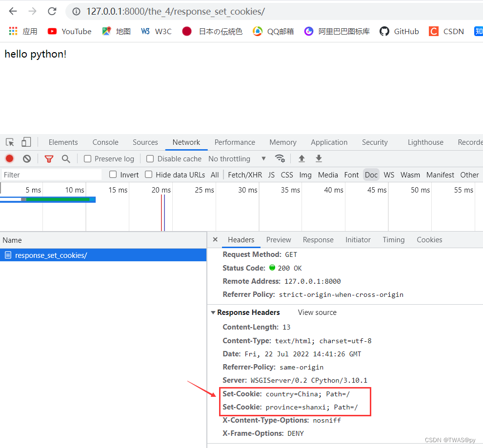
Task: Check the Disable cache checkbox
Action: coord(150,158)
